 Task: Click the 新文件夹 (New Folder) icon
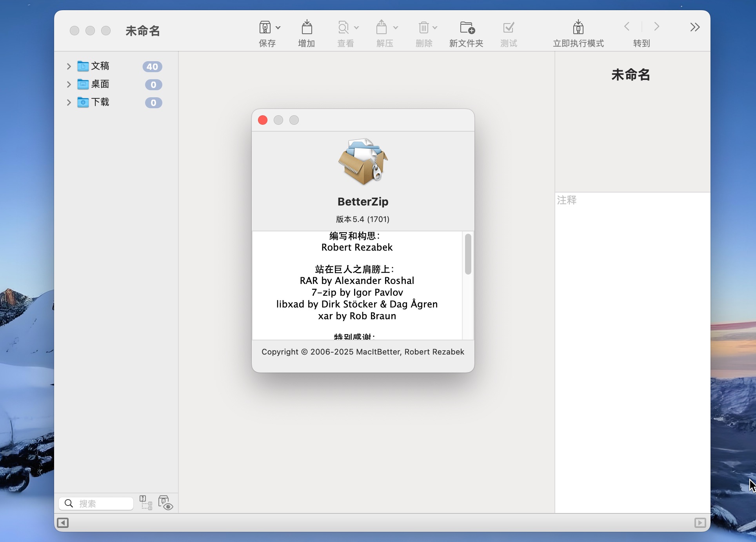click(x=467, y=27)
